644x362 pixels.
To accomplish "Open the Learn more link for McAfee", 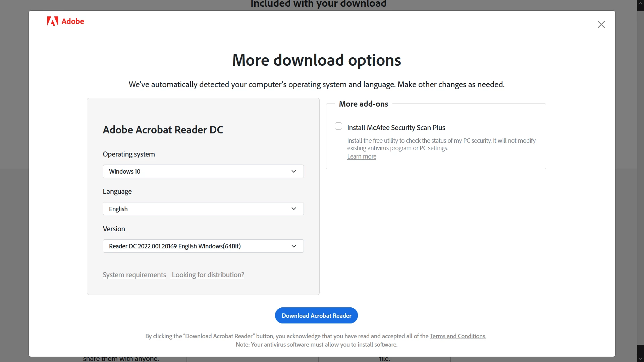I will click(362, 157).
